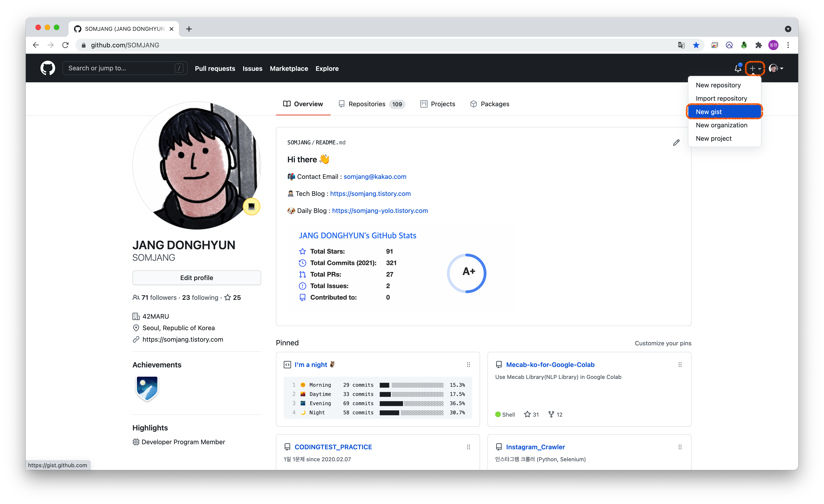Screen dimensions: 824x504
Task: Select New project from the menu
Action: tap(724, 138)
